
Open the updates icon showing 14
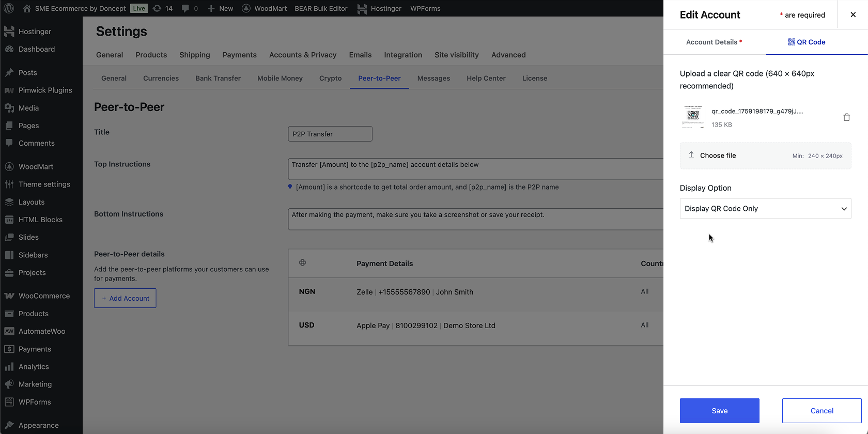[x=163, y=8]
